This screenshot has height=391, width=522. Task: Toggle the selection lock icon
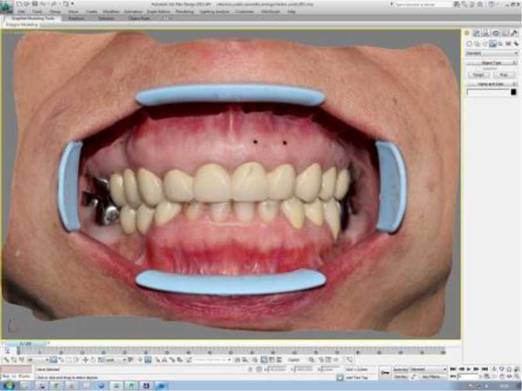(251, 369)
